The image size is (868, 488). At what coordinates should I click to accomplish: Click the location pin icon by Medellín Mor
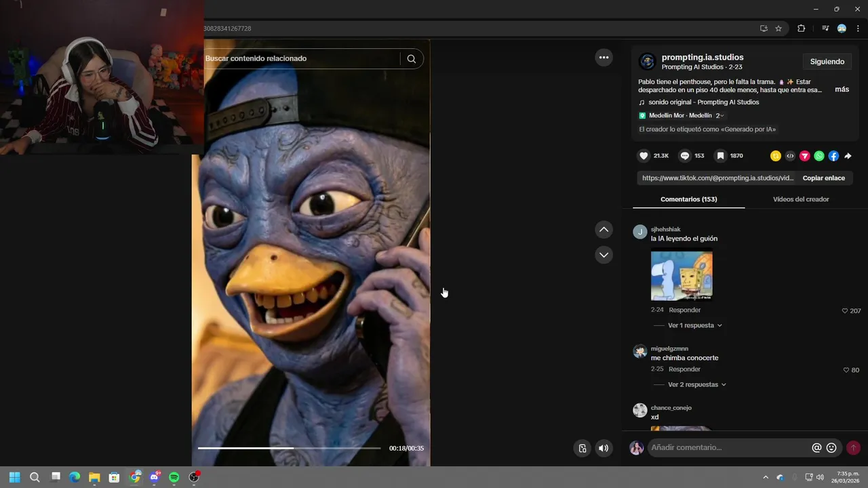tap(642, 116)
